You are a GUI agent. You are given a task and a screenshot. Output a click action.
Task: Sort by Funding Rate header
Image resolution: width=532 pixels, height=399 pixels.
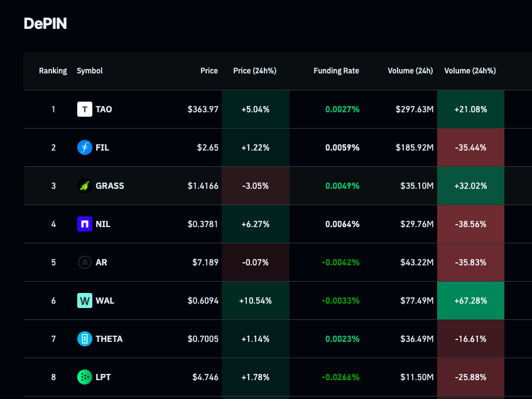[336, 71]
